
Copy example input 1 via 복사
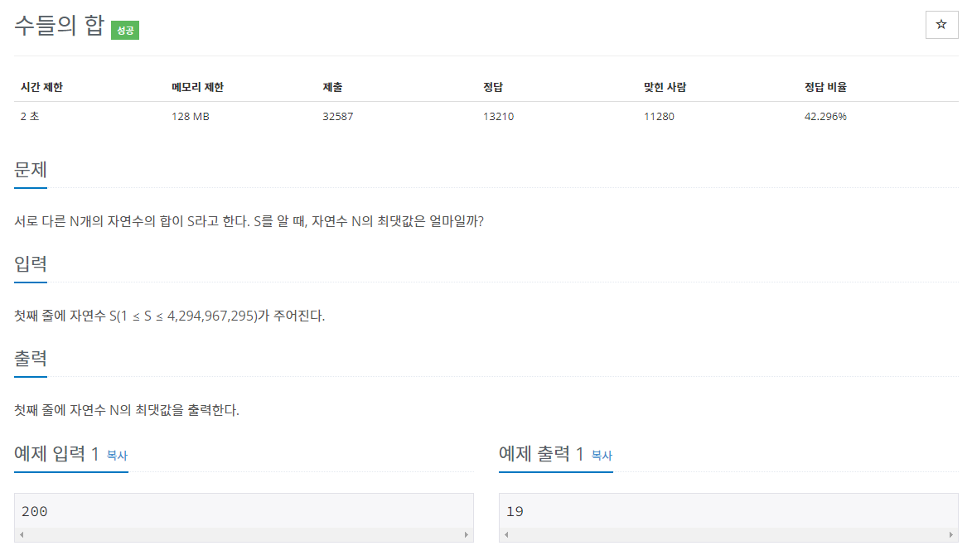117,456
